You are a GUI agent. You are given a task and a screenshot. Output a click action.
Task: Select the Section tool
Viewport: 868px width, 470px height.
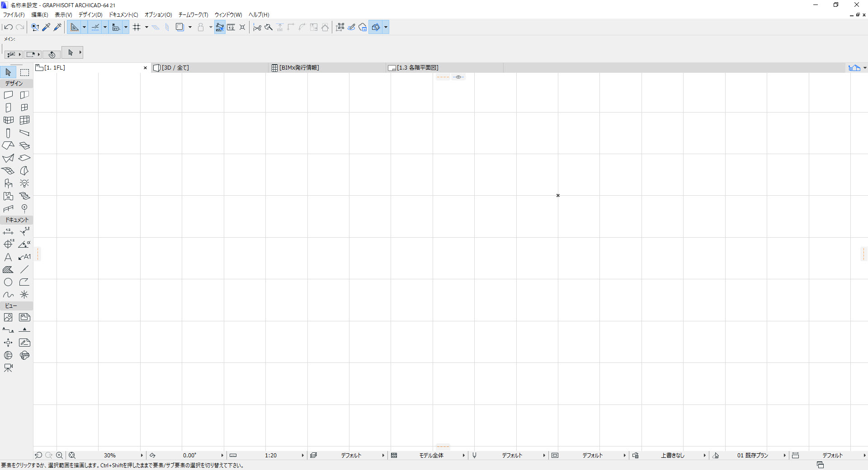[x=8, y=330]
